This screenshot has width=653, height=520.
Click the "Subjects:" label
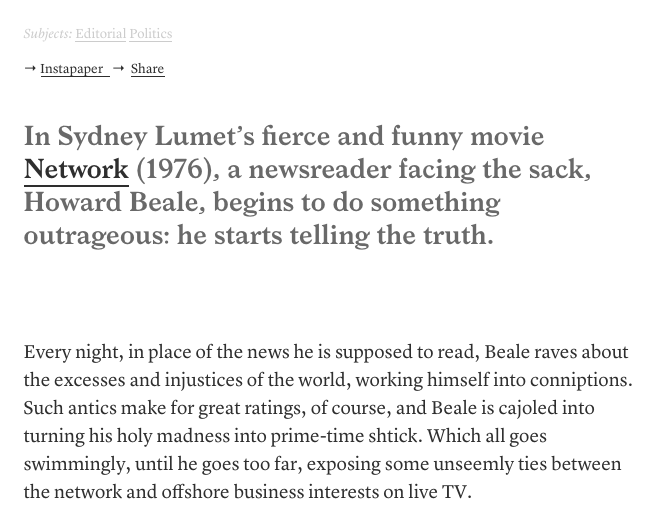pos(48,34)
